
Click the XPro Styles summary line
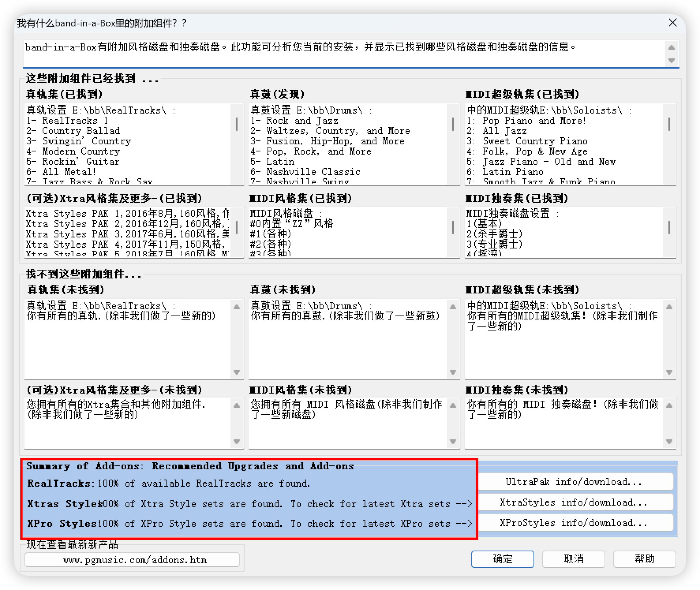(x=249, y=524)
